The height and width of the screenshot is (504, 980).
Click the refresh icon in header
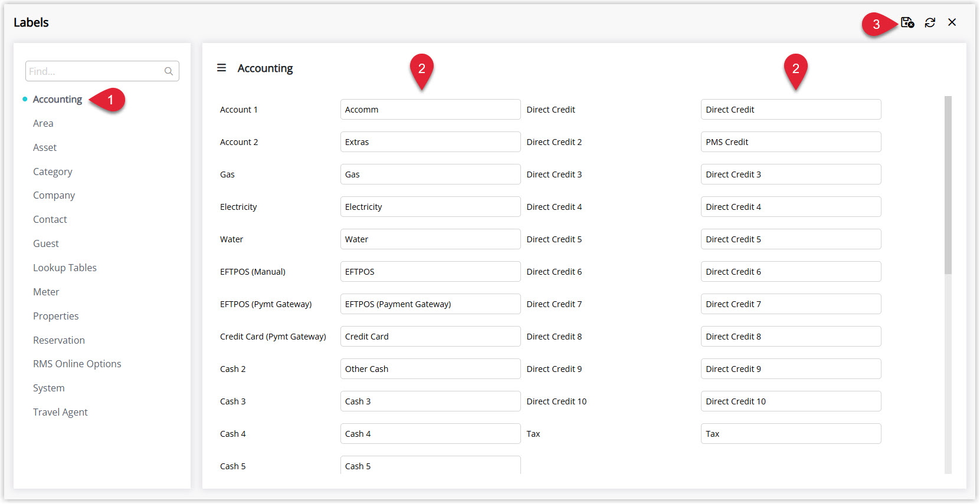click(x=930, y=22)
